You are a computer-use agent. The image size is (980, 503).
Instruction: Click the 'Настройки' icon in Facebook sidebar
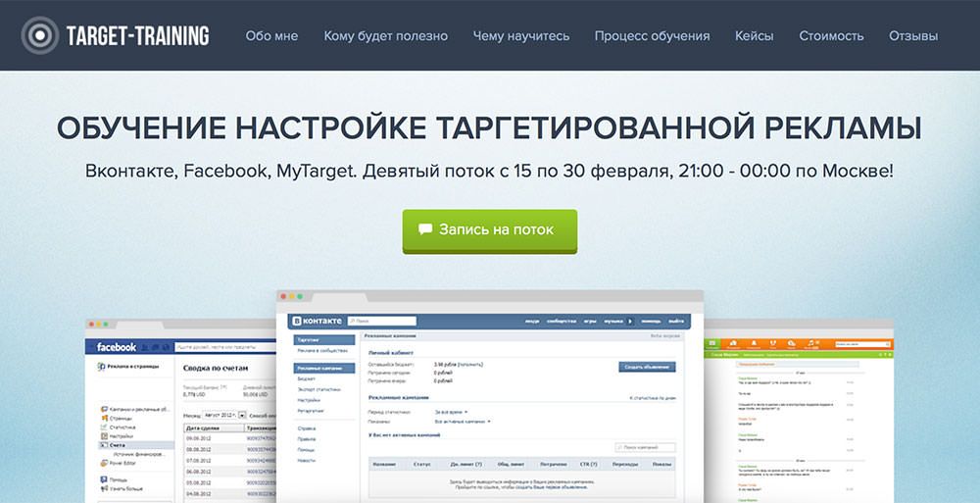tap(104, 436)
